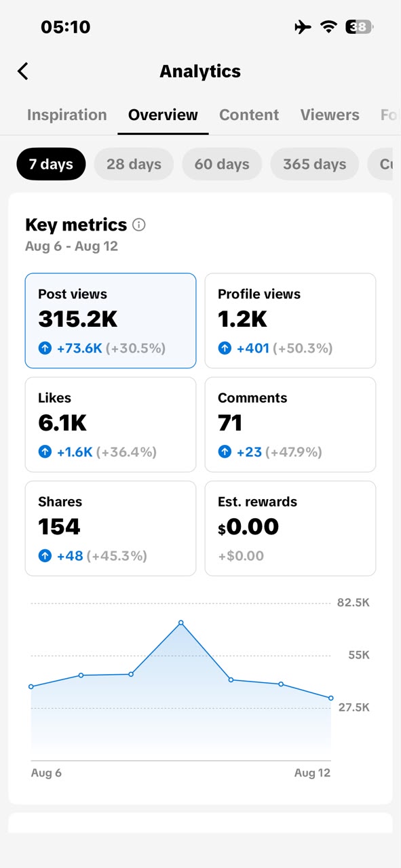Viewport: 401px width, 868px height.
Task: Tap the Likes increase arrow icon
Action: [45, 452]
